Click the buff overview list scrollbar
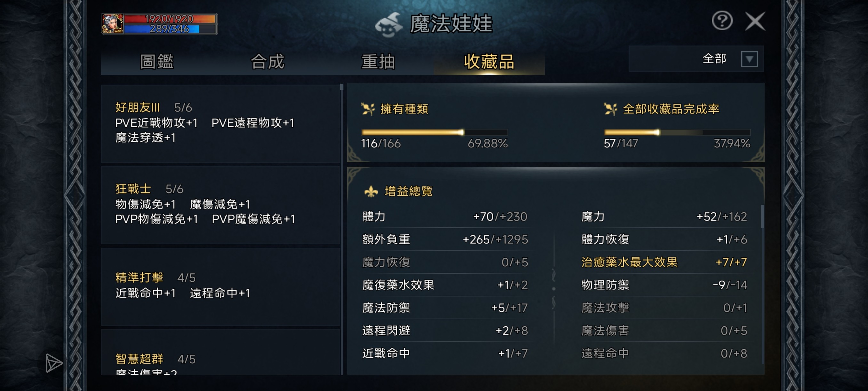This screenshot has width=868, height=391. tap(762, 217)
